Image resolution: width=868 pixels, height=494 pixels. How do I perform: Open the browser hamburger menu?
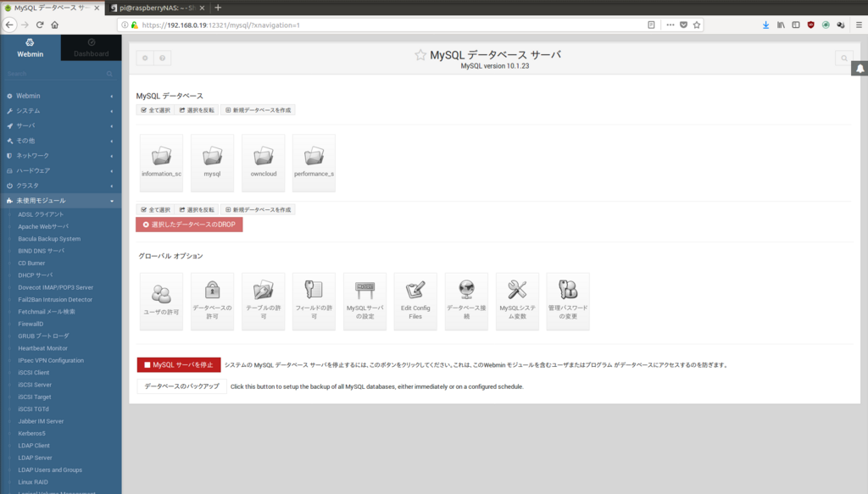pyautogui.click(x=859, y=25)
